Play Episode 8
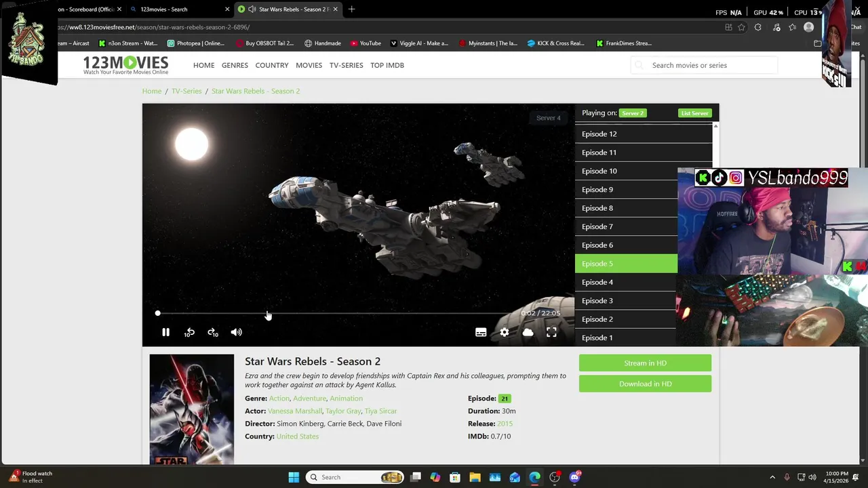 coord(626,208)
